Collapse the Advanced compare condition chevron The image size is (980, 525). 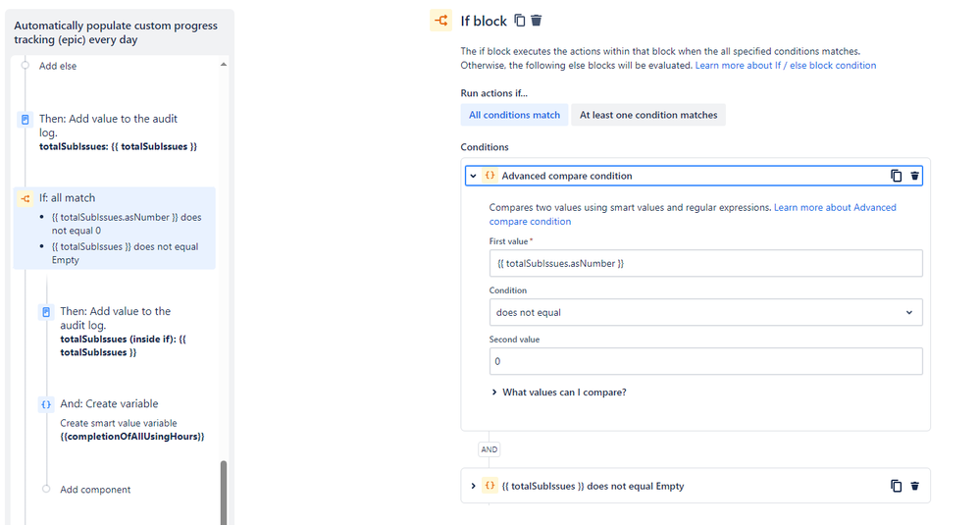(x=473, y=176)
